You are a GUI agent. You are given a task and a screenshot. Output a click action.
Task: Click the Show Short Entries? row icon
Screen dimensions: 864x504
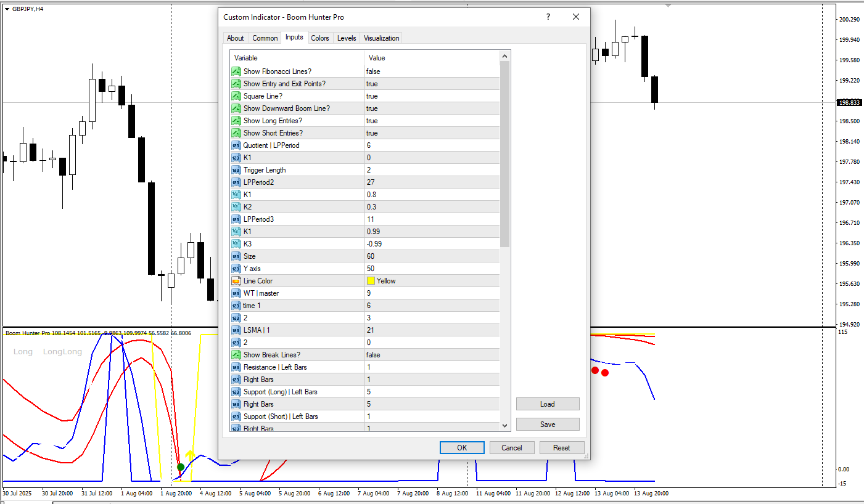[236, 133]
